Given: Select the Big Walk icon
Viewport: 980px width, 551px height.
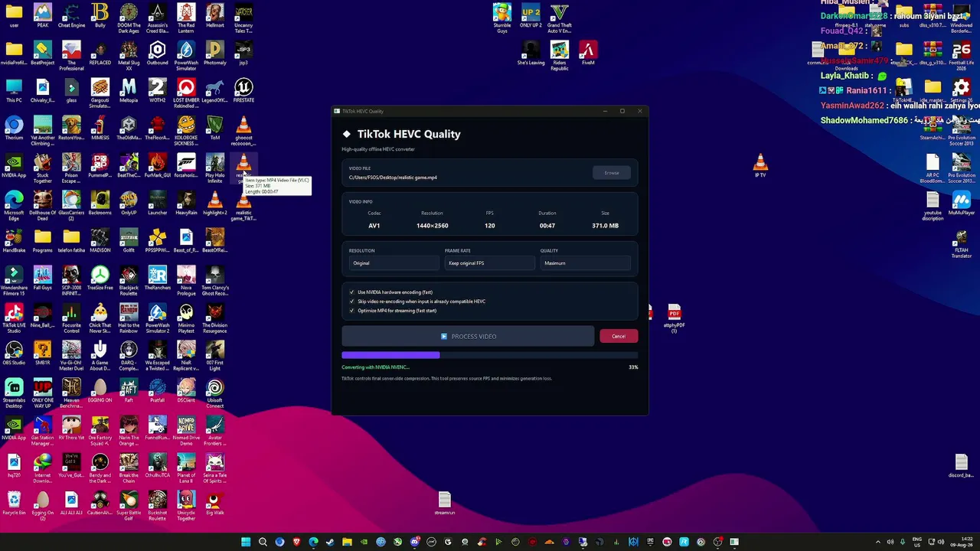Looking at the screenshot, I should (x=214, y=504).
